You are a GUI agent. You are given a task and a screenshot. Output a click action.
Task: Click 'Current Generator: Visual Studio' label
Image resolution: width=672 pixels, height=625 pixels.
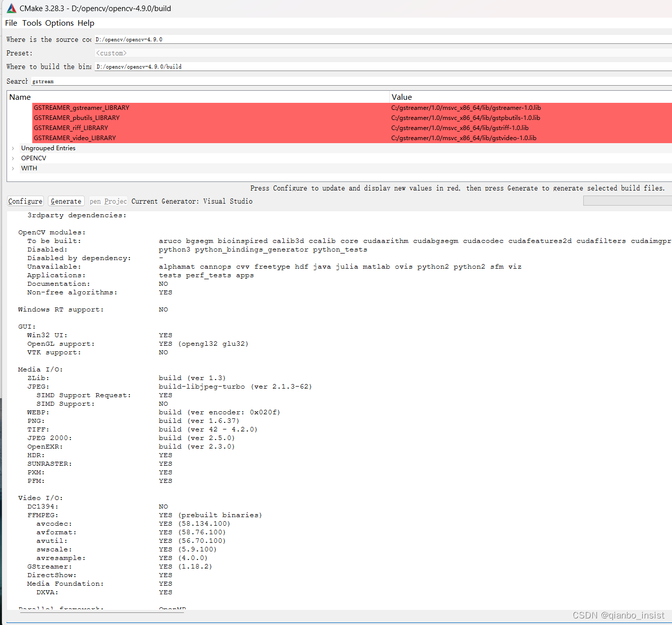click(192, 201)
